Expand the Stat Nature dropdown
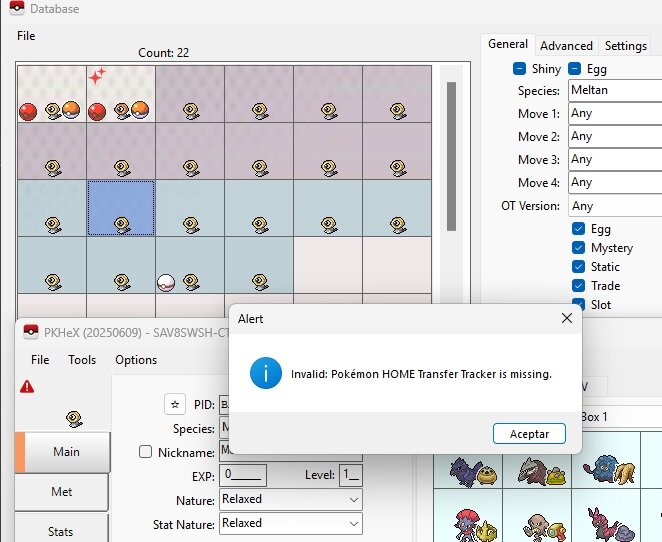 coord(290,523)
